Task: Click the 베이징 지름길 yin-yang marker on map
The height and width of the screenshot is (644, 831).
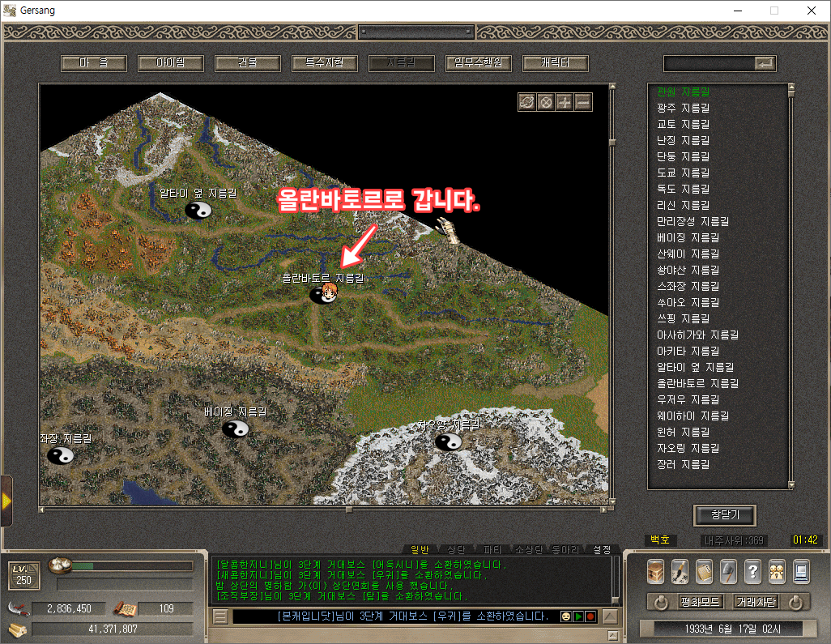Action: [x=236, y=429]
